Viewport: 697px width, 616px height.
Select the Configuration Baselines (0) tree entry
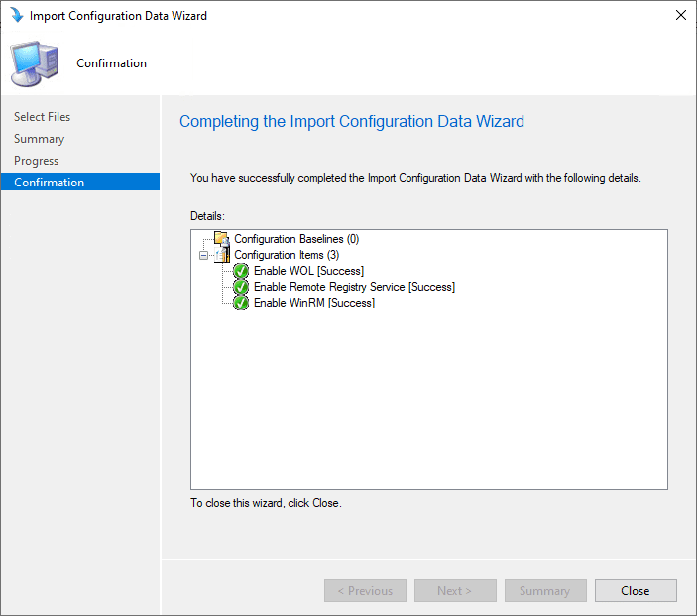pos(296,239)
